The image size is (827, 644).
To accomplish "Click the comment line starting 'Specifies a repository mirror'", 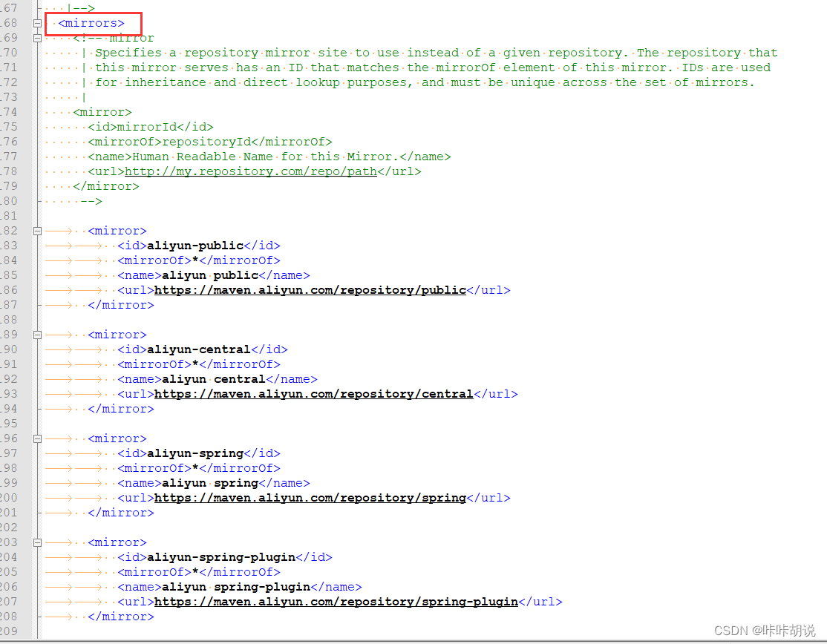I will [x=437, y=53].
